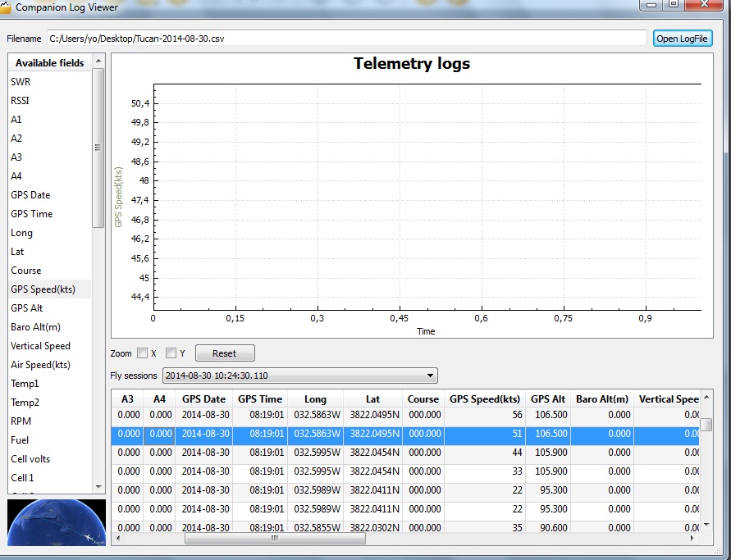The height and width of the screenshot is (560, 731).
Task: Click right arrow of table horizontal scrollbar
Action: (x=696, y=539)
